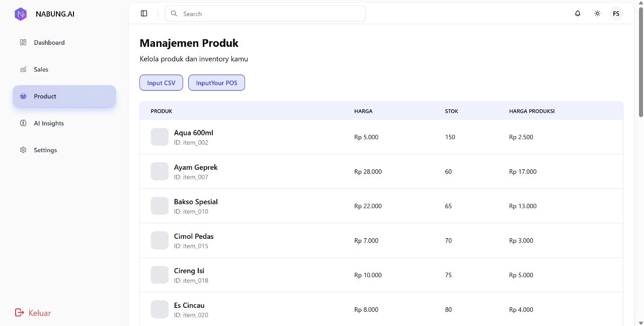
Task: Go to the Sales page
Action: pyautogui.click(x=41, y=70)
